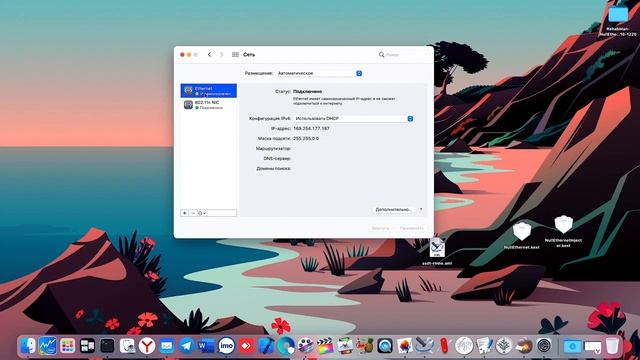Open the Размещение Автоматическое dropdown
The width and height of the screenshot is (640, 360).
(319, 73)
